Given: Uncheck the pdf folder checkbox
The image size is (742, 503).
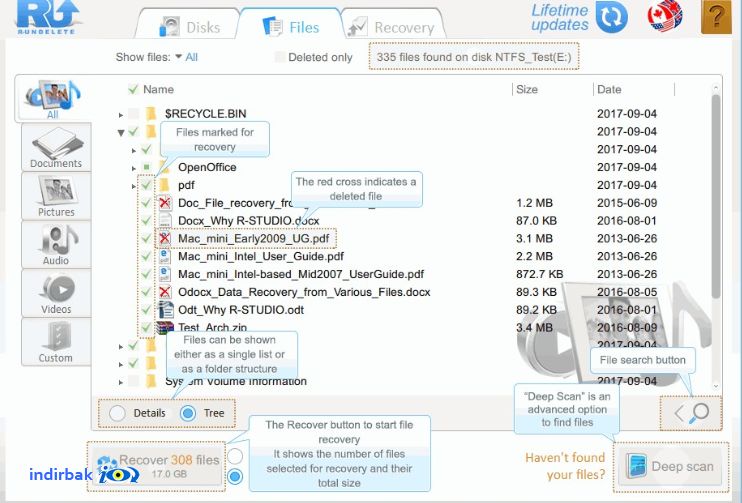Looking at the screenshot, I should pyautogui.click(x=147, y=185).
